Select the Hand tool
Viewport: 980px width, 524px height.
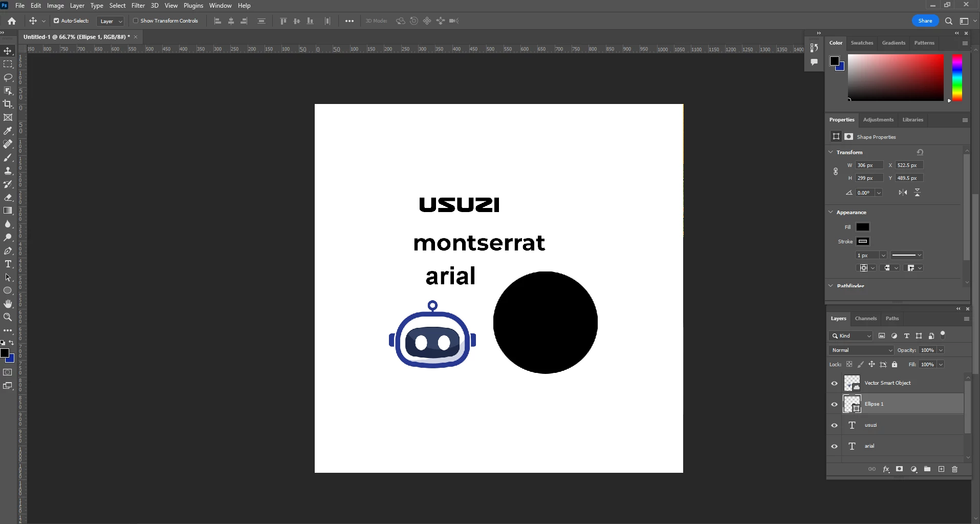[x=8, y=304]
